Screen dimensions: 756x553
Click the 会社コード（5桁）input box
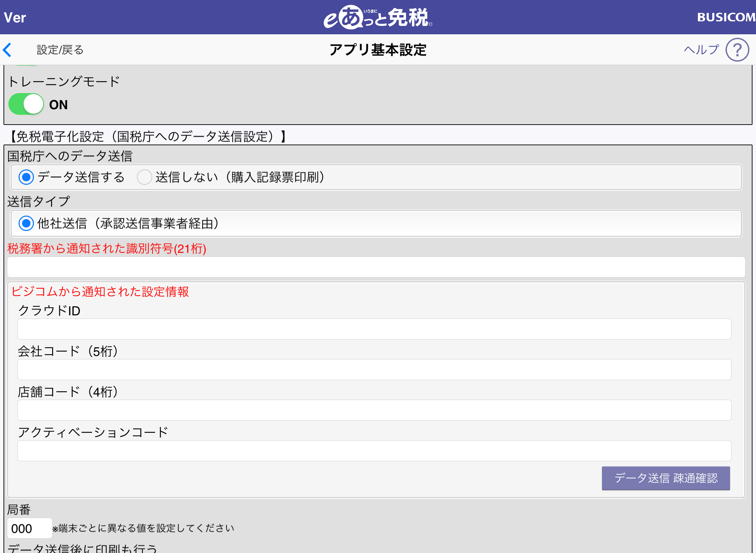[374, 370]
